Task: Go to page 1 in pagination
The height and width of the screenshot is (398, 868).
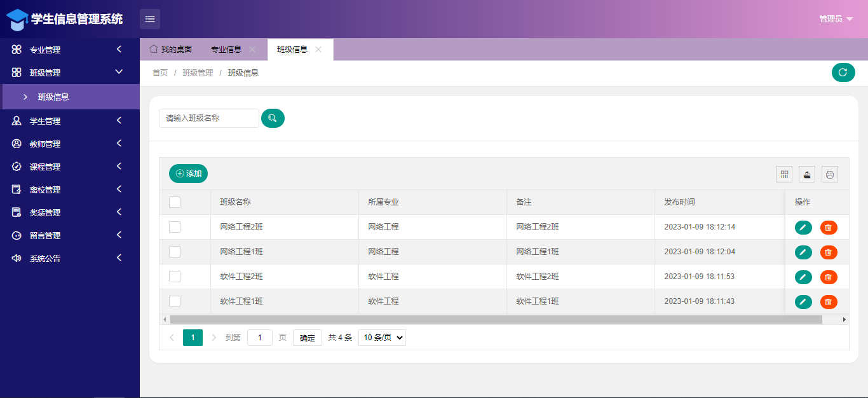Action: (x=193, y=338)
